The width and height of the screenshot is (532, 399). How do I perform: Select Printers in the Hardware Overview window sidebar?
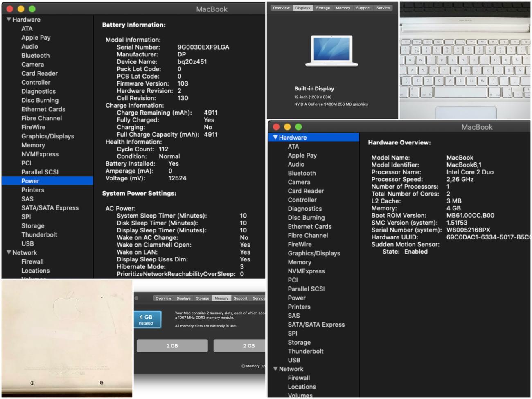coord(299,307)
